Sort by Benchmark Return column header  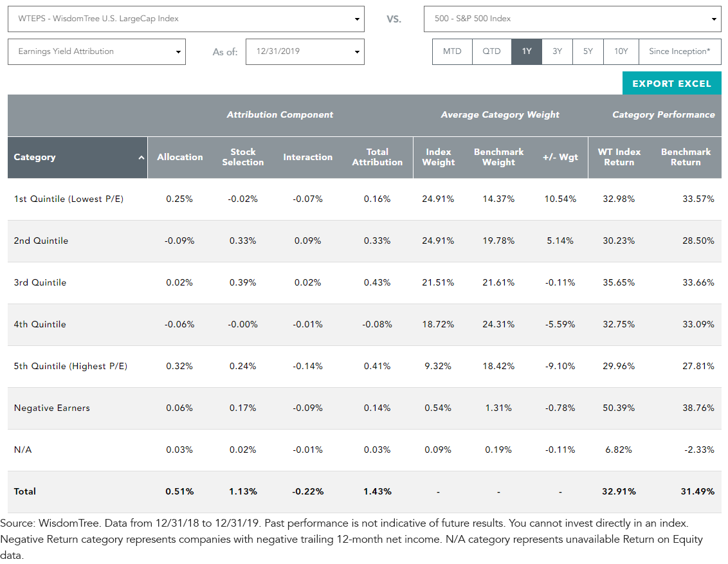[686, 158]
